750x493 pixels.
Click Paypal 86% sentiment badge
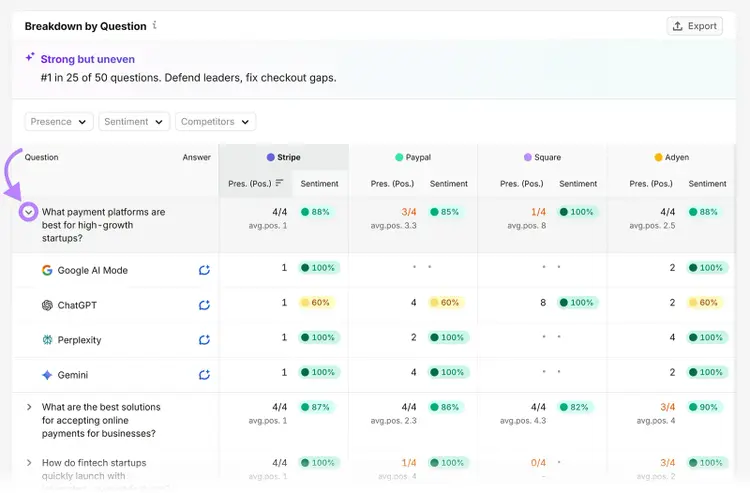pos(445,407)
